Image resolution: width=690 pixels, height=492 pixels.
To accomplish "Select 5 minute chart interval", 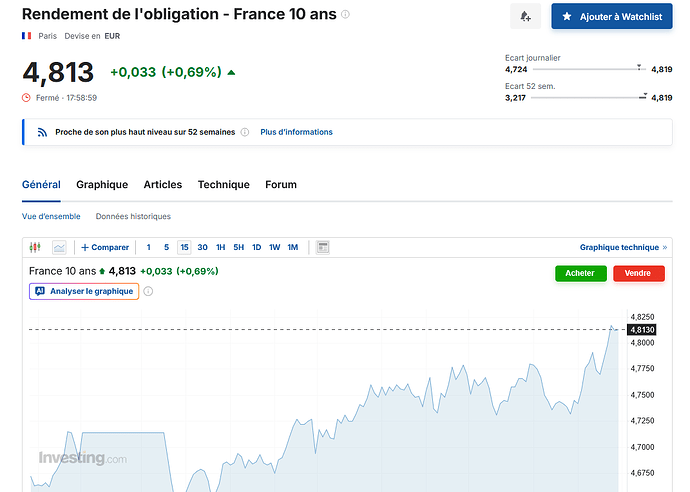I will pos(166,247).
